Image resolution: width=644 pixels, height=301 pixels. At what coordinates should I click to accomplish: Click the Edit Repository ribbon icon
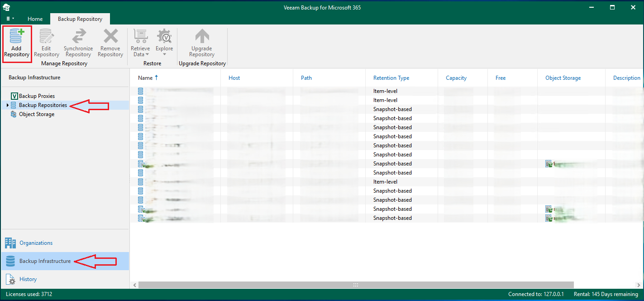tap(46, 43)
